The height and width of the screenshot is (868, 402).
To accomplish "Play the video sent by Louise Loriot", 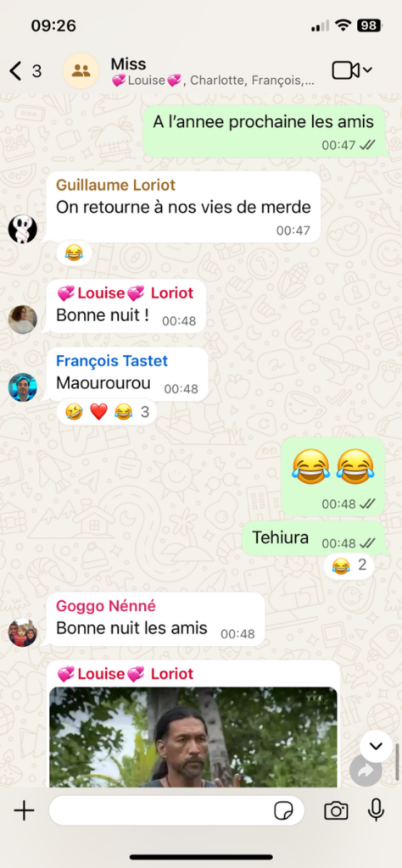I will [x=193, y=737].
